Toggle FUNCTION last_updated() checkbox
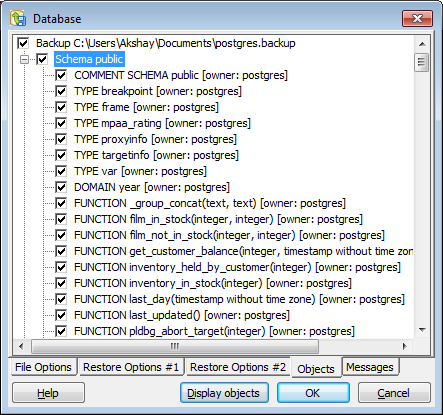 point(61,315)
